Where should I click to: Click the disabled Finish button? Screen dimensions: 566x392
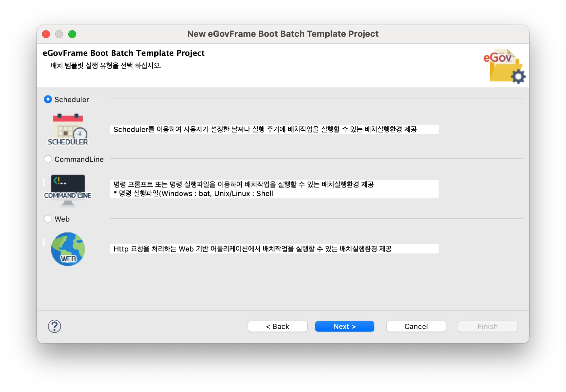pos(488,326)
